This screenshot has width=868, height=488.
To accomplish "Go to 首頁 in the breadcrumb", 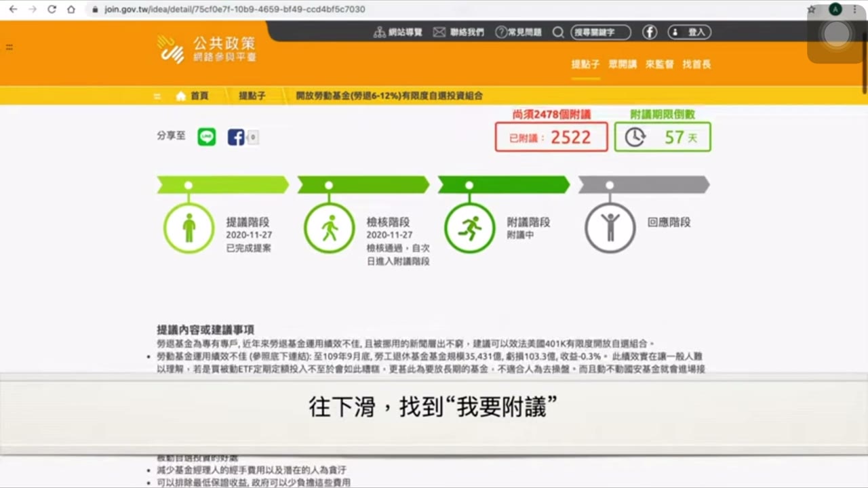I will pos(192,96).
